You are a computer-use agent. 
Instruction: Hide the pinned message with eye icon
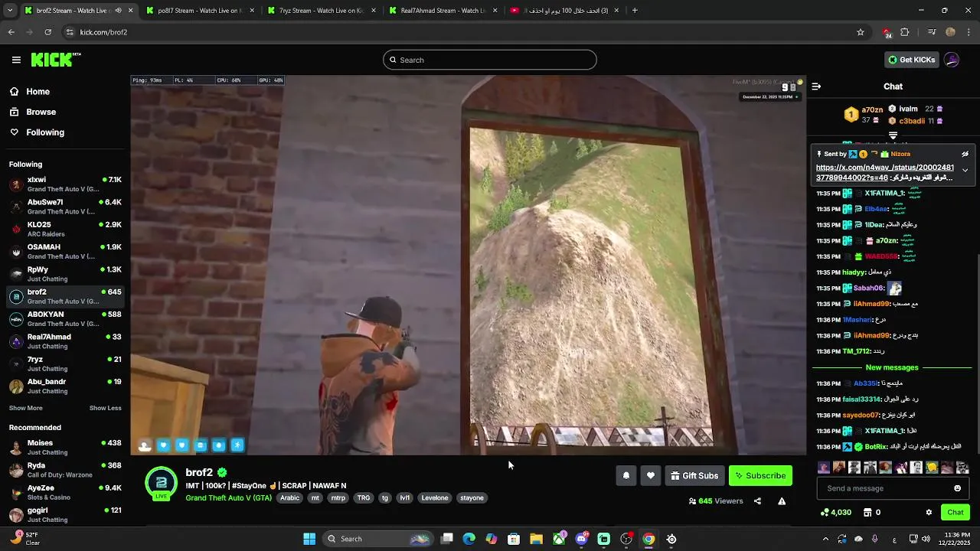point(965,154)
